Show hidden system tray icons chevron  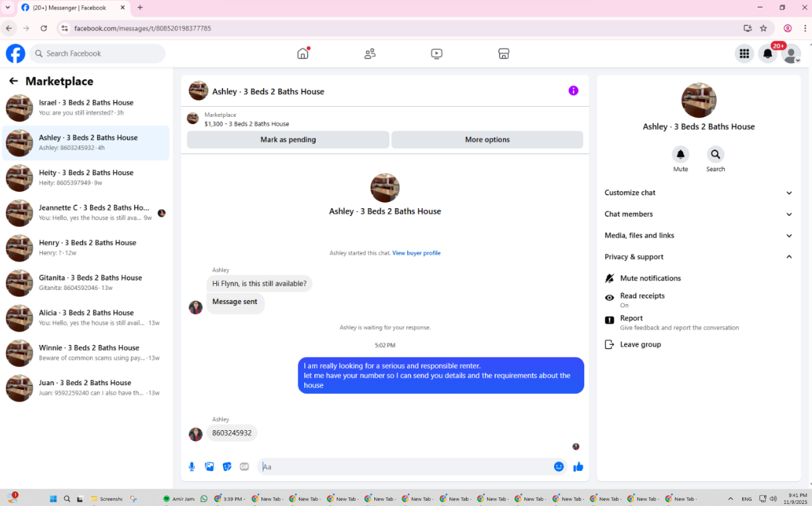[731, 499]
